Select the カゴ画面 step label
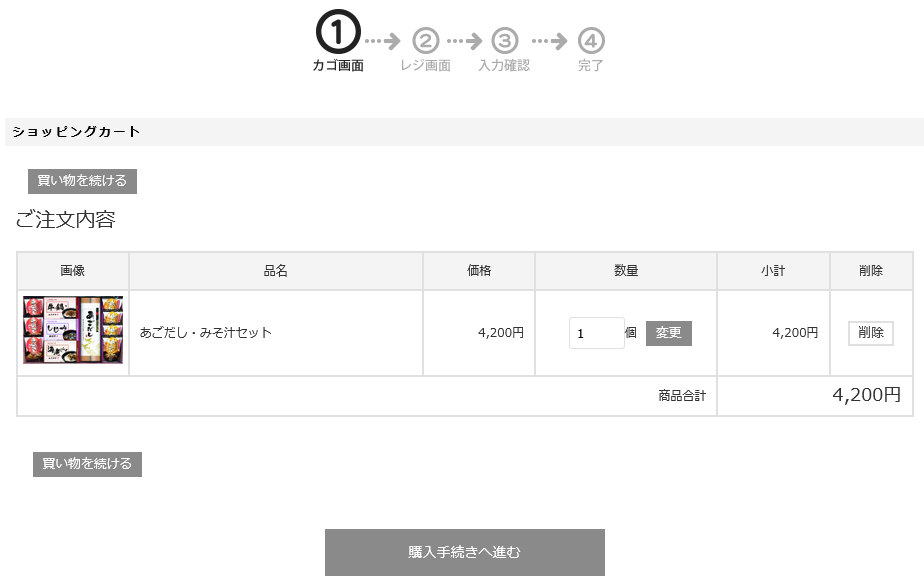 [338, 65]
